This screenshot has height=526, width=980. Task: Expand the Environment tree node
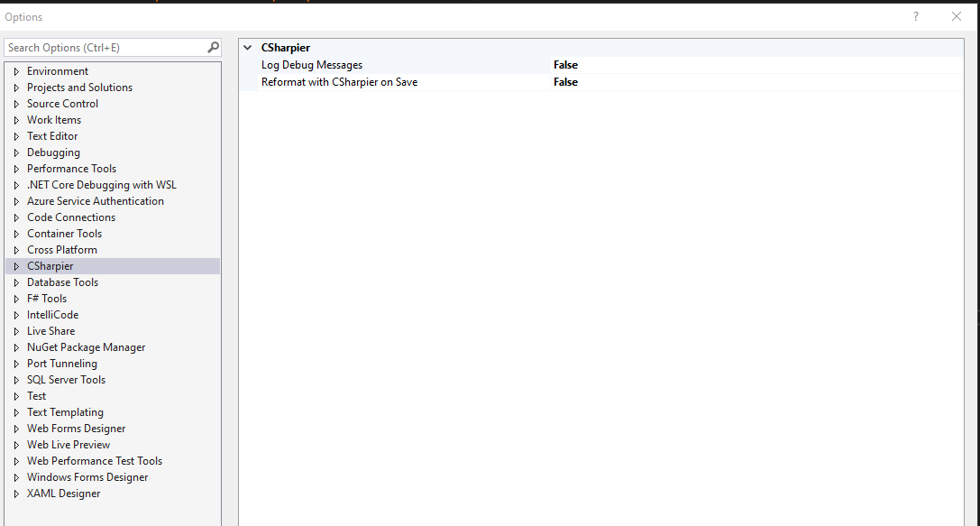pos(15,70)
